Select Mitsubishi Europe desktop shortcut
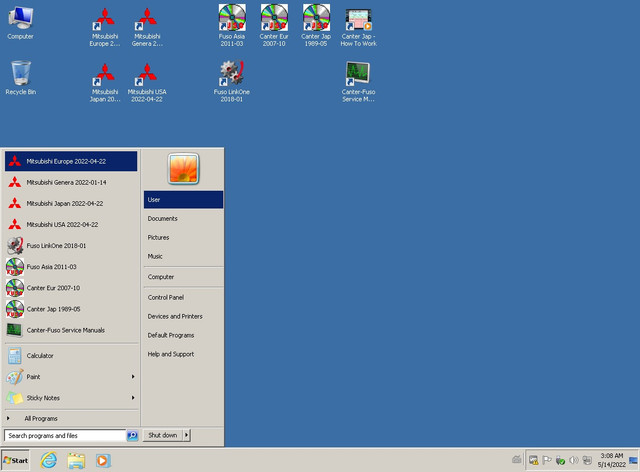This screenshot has height=472, width=640. (x=105, y=27)
